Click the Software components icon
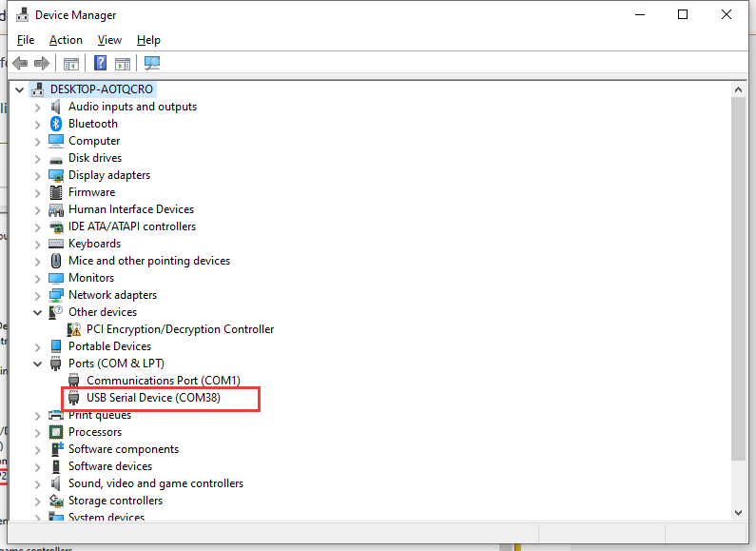Viewport: 756px width, 551px height. pyautogui.click(x=57, y=449)
